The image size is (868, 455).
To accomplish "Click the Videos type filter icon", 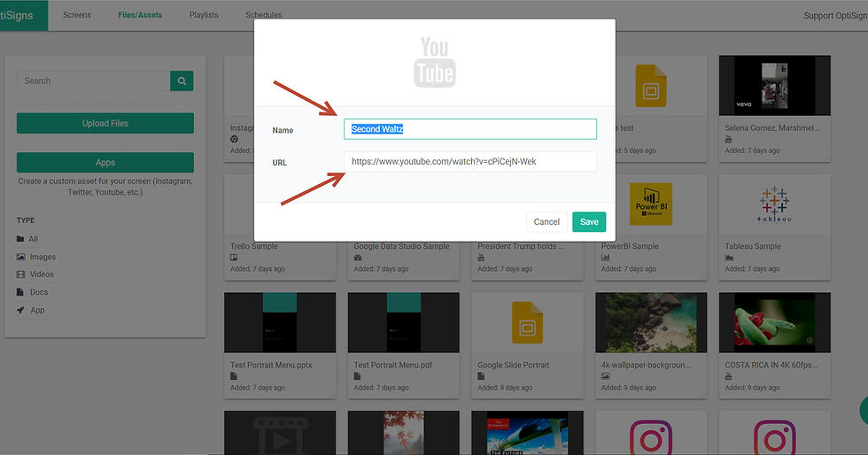I will pyautogui.click(x=21, y=274).
